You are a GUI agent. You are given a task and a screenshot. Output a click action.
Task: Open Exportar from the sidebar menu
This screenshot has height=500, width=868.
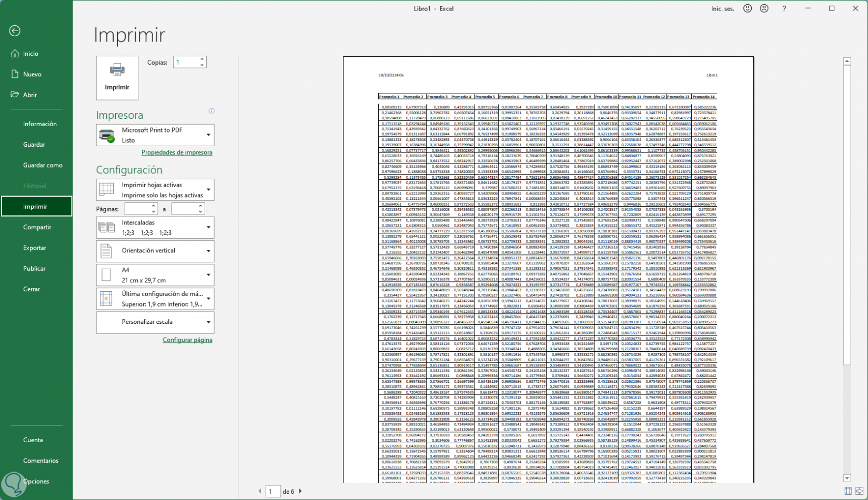35,248
